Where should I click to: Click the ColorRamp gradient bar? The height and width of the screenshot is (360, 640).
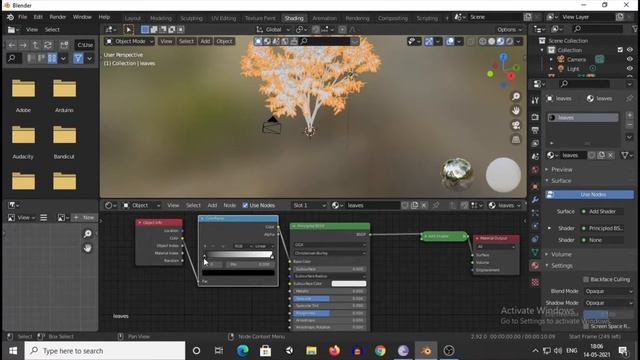point(239,255)
